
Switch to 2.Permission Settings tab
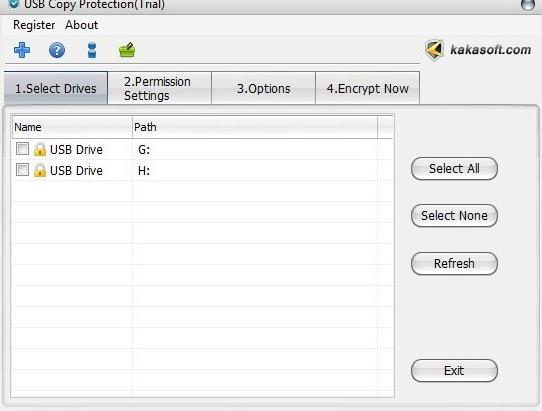(x=160, y=88)
